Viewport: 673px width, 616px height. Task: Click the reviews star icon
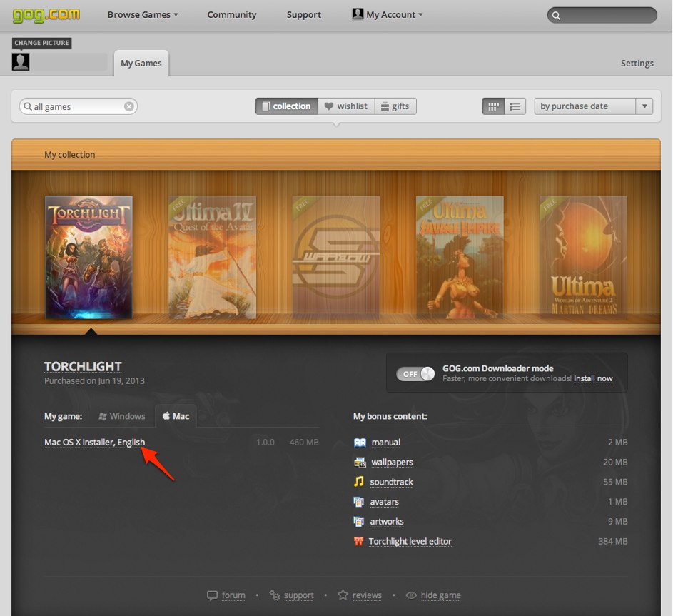[343, 595]
